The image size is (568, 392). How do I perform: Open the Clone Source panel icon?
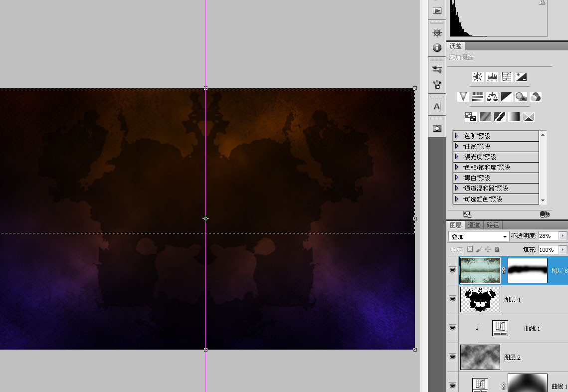pos(437,84)
